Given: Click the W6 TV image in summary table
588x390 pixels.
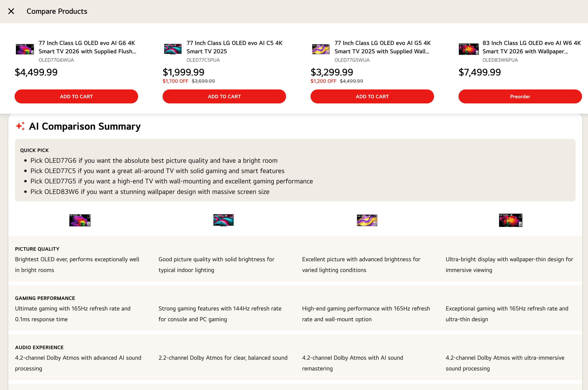Looking at the screenshot, I should click(x=510, y=220).
